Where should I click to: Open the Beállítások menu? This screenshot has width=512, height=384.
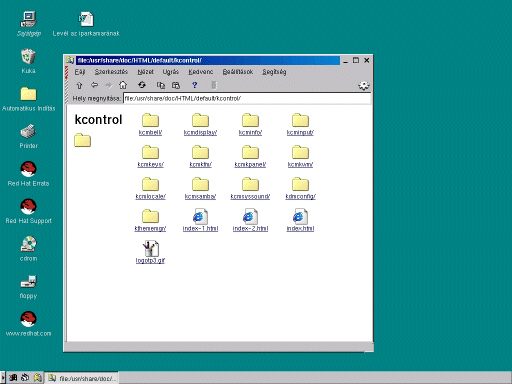238,72
